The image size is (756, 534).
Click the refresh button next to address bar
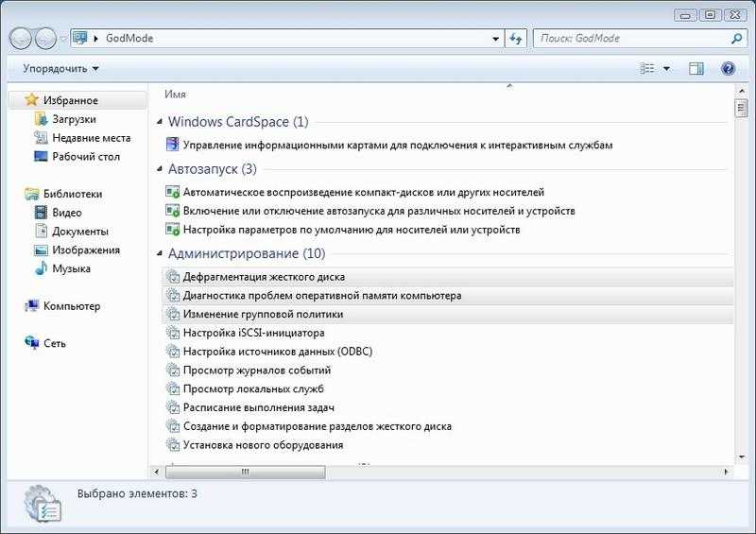[516, 39]
